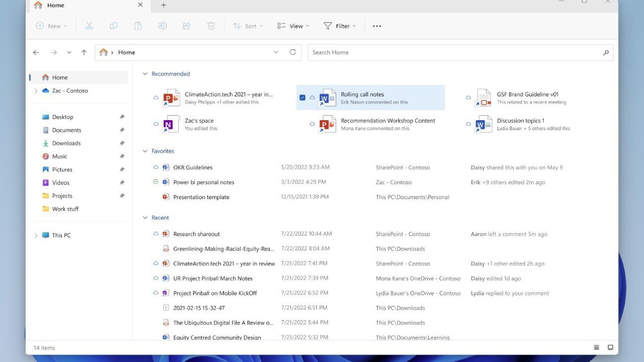This screenshot has height=362, width=644.
Task: Unpin Desktop from quick access sidebar
Action: point(122,117)
